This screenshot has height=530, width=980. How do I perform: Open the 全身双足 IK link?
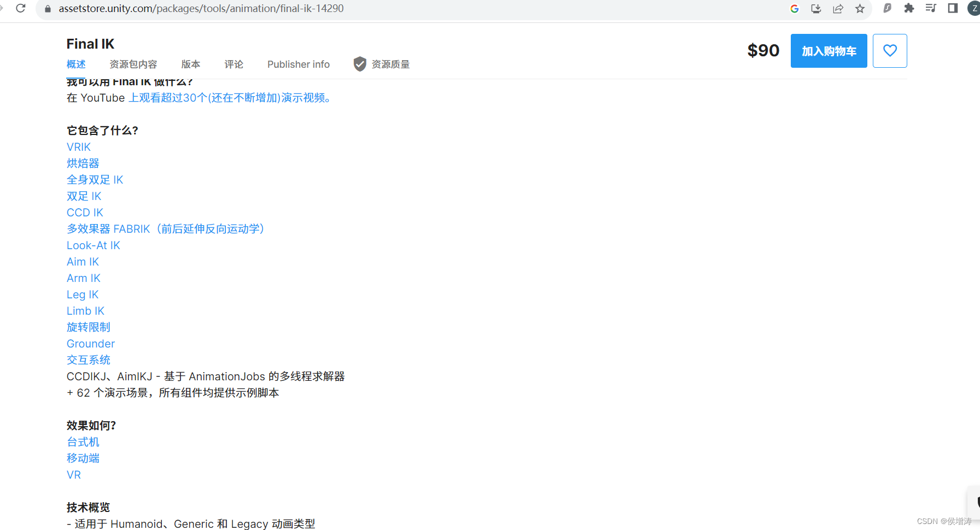coord(95,180)
